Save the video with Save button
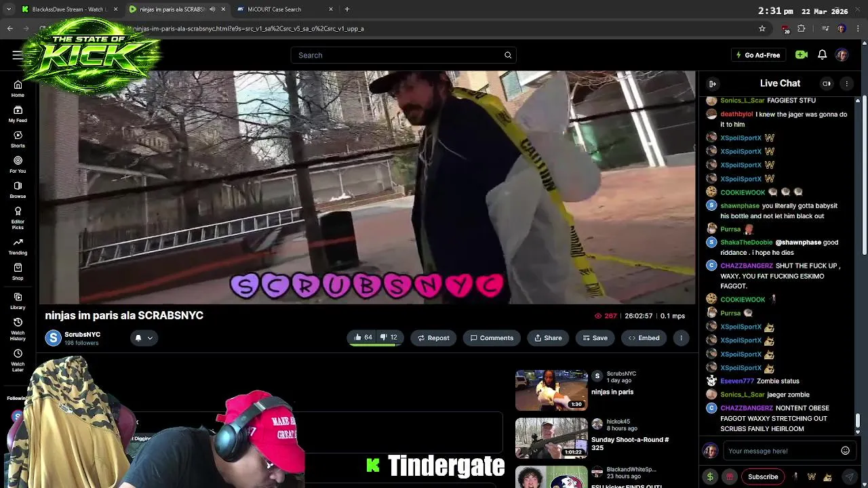This screenshot has height=488, width=868. coord(594,338)
